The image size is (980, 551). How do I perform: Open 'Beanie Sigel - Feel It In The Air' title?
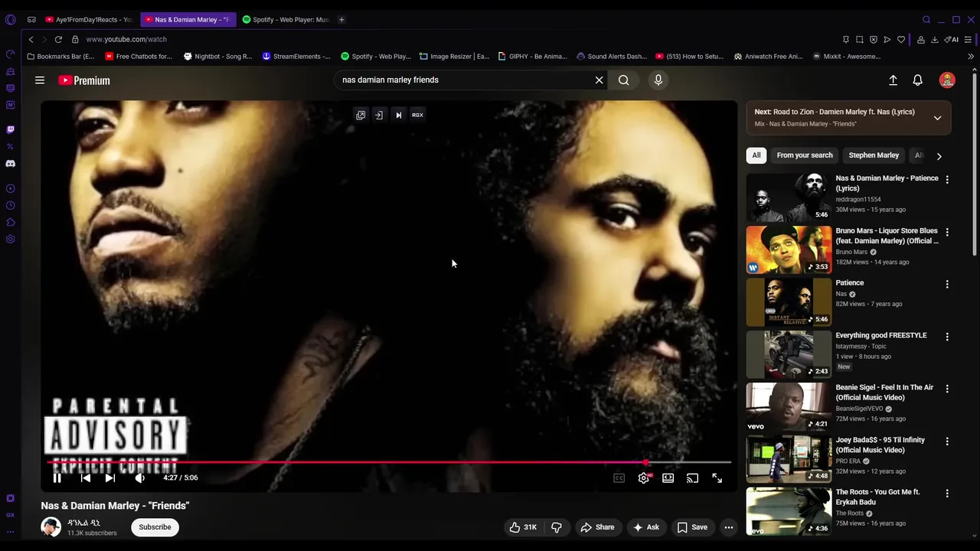click(884, 393)
